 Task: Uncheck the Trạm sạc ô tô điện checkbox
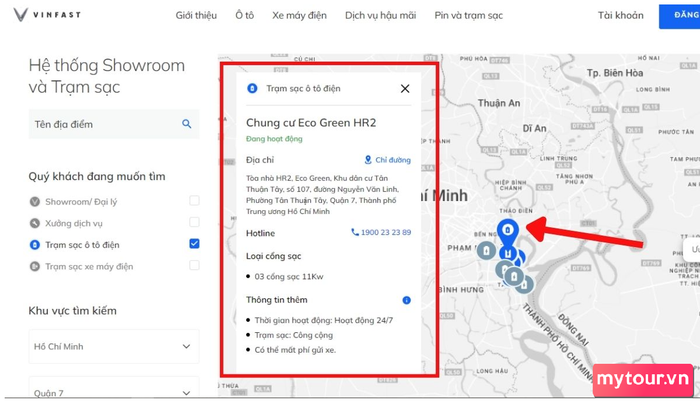click(x=194, y=243)
